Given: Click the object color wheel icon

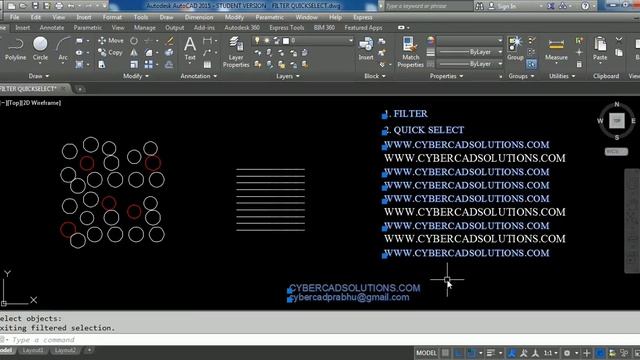Looking at the screenshot, I should (x=431, y=40).
